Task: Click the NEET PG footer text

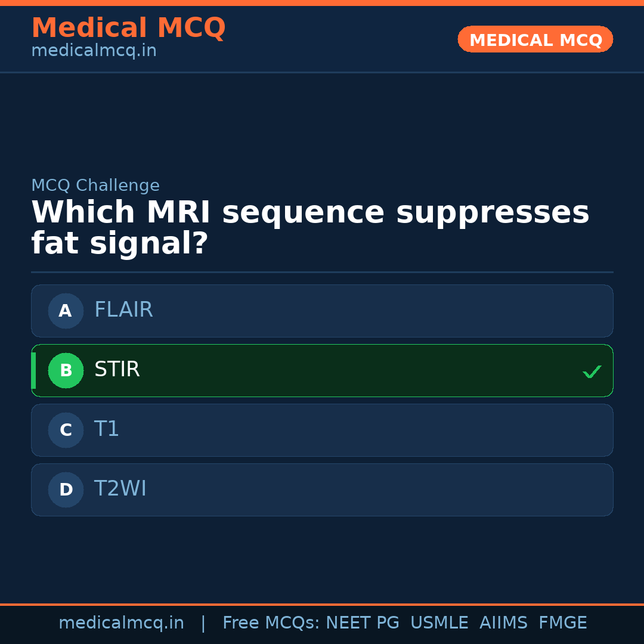Action: point(362,623)
